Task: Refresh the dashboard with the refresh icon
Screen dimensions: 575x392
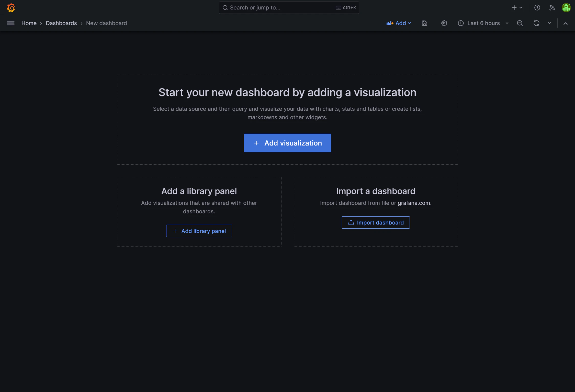Action: (536, 23)
